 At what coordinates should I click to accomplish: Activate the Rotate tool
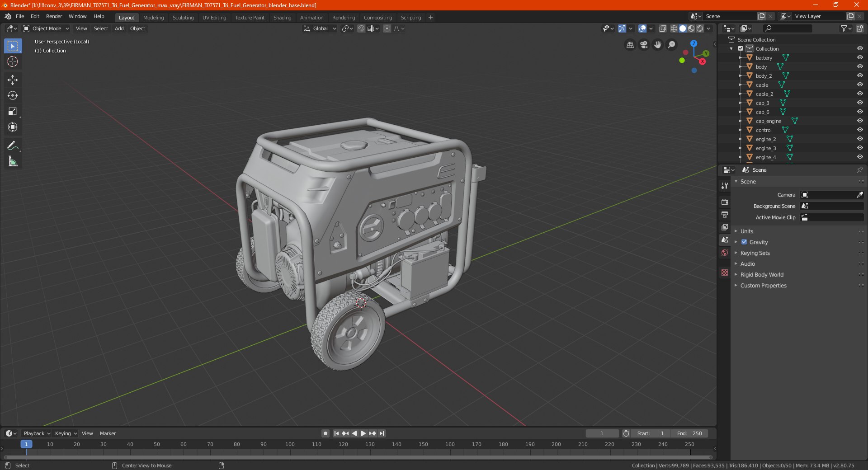click(x=13, y=96)
